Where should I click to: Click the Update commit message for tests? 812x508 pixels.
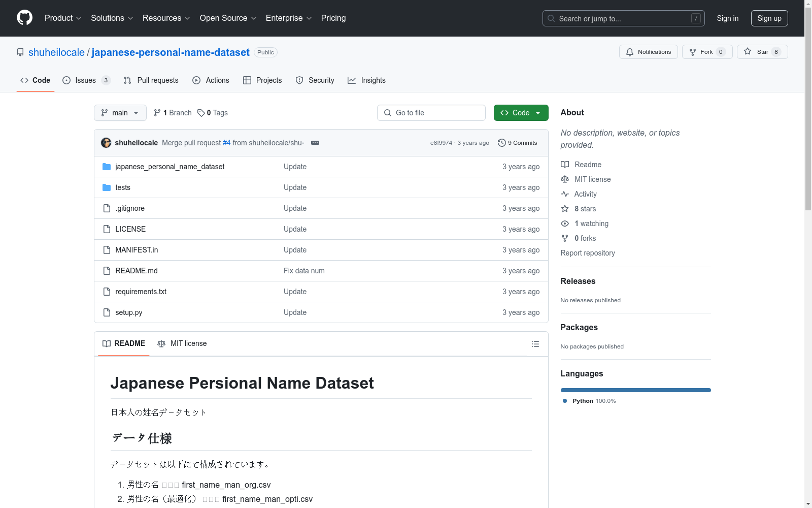[295, 187]
